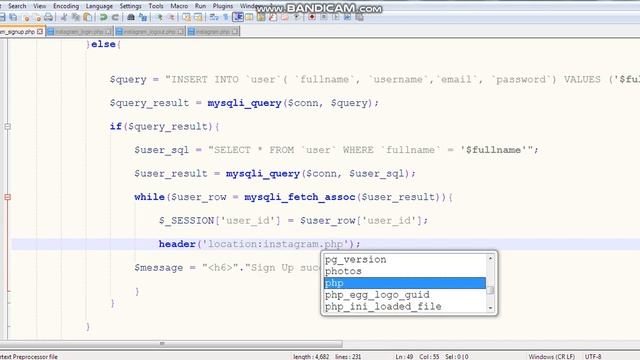Open the Language menu
This screenshot has width=640, height=360.
[99, 6]
